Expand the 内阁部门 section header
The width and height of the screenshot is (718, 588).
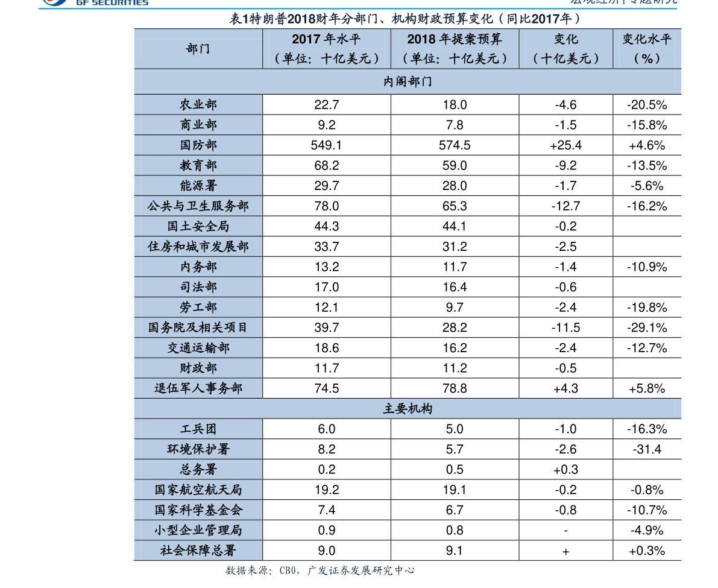[x=408, y=81]
